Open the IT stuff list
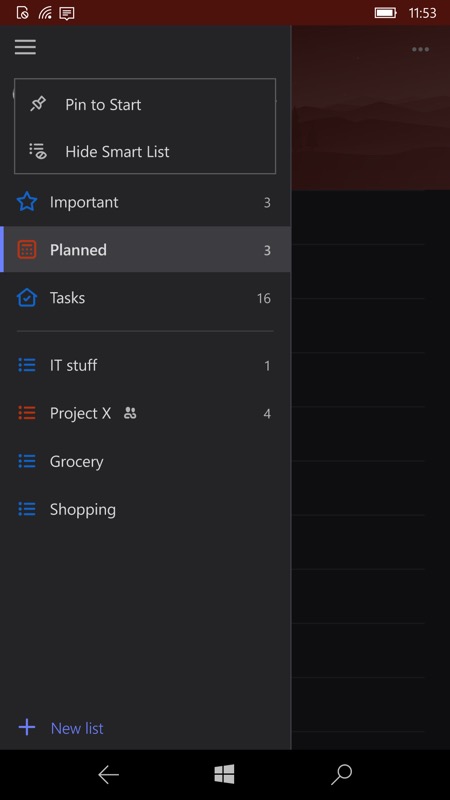The image size is (450, 800). tap(145, 365)
